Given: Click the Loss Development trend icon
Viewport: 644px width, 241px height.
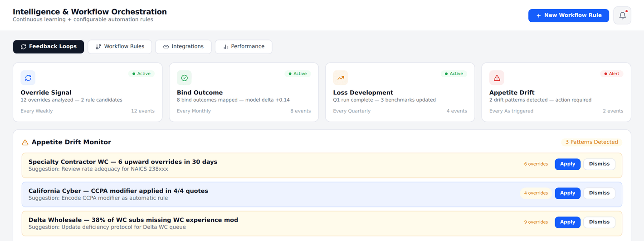Looking at the screenshot, I should coord(341,78).
